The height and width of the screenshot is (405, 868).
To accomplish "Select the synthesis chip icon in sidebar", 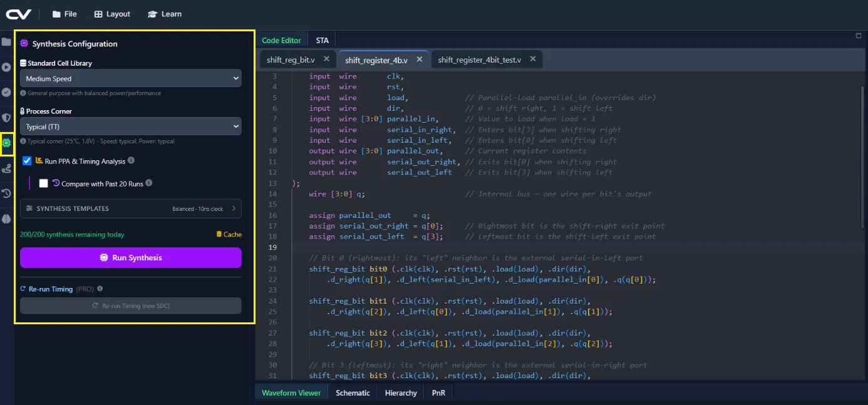I will (7, 143).
